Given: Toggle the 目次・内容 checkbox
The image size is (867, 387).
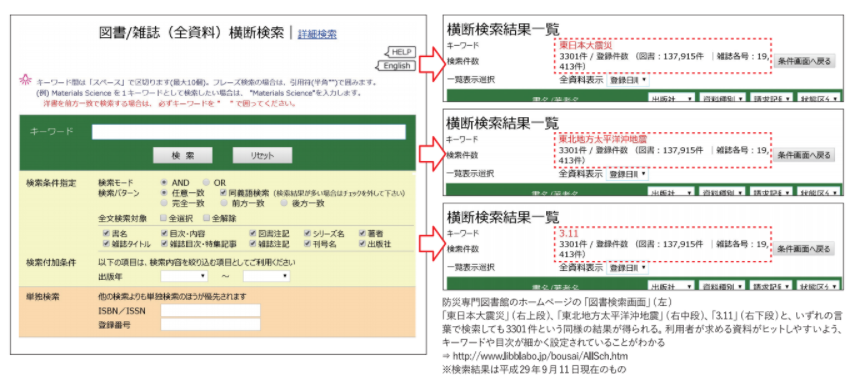Looking at the screenshot, I should [x=164, y=234].
